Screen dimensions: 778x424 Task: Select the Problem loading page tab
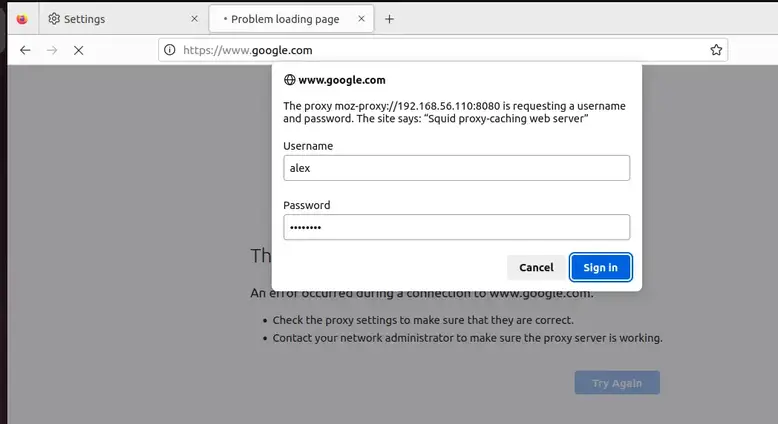pos(291,19)
